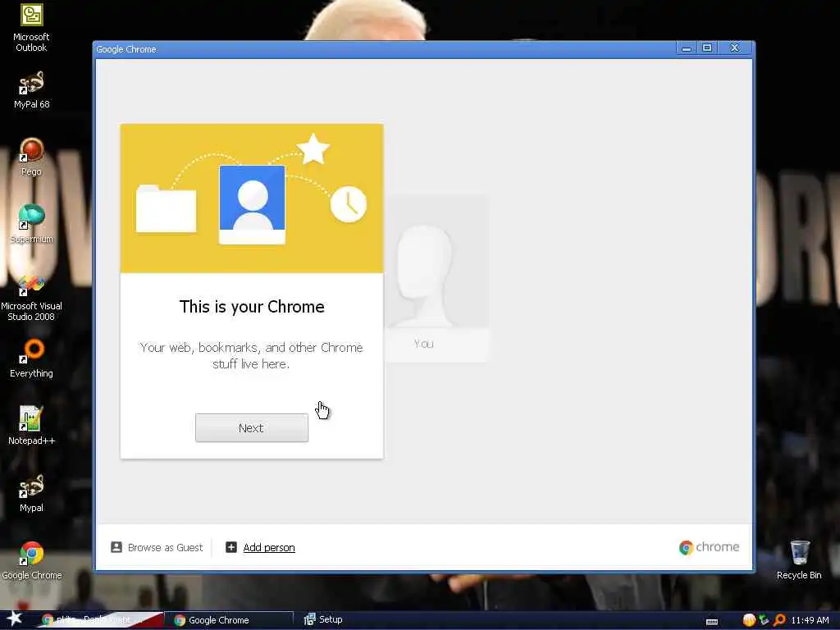Open the Google Chrome desktop shortcut

pyautogui.click(x=31, y=561)
